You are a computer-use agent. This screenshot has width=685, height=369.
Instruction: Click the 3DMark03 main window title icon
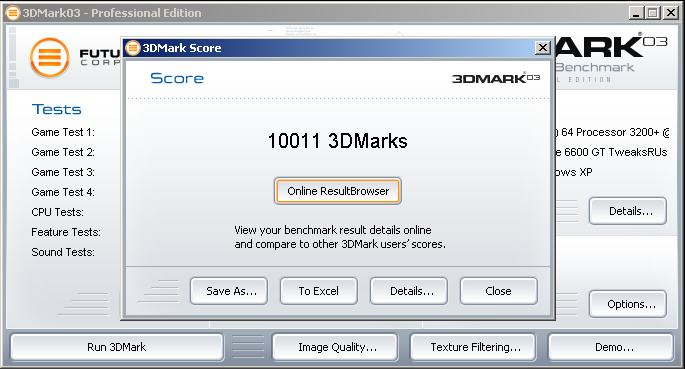click(x=13, y=13)
